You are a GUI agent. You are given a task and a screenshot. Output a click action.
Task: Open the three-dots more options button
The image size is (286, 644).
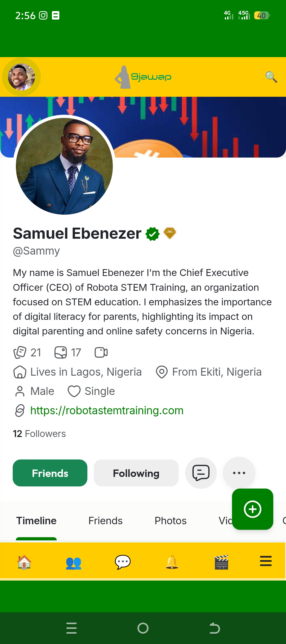click(239, 473)
